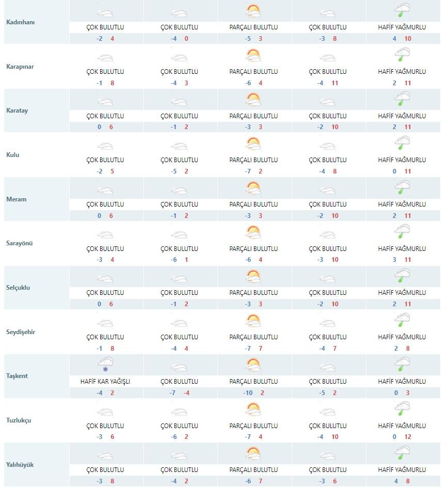Image resolution: width=448 pixels, height=488 pixels.
Task: Click Kadınhanı's light rain icon
Action: (x=402, y=10)
